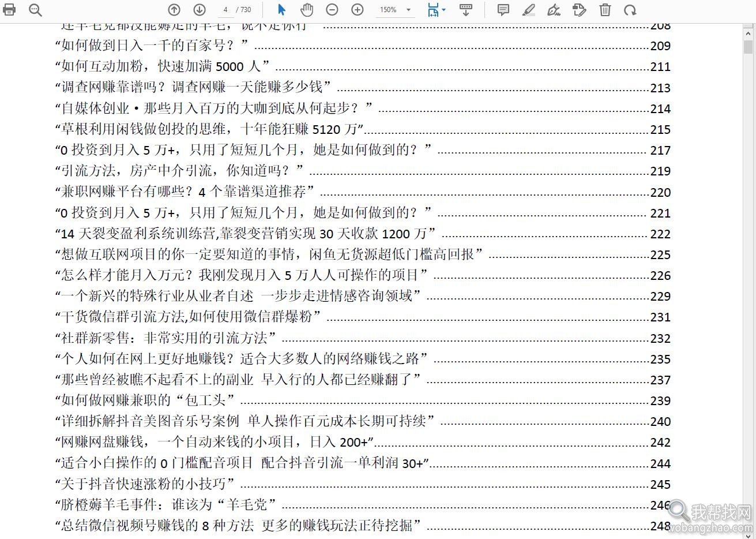The width and height of the screenshot is (756, 539).
Task: Click page number 237 in the contents
Action: pyautogui.click(x=660, y=380)
